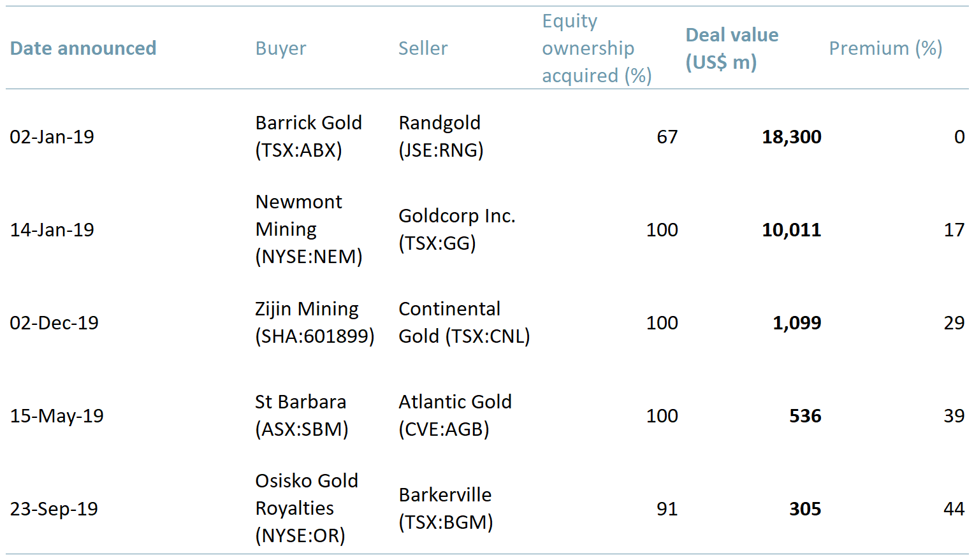This screenshot has width=974, height=560.
Task: Click the Seller column header
Action: [x=423, y=48]
